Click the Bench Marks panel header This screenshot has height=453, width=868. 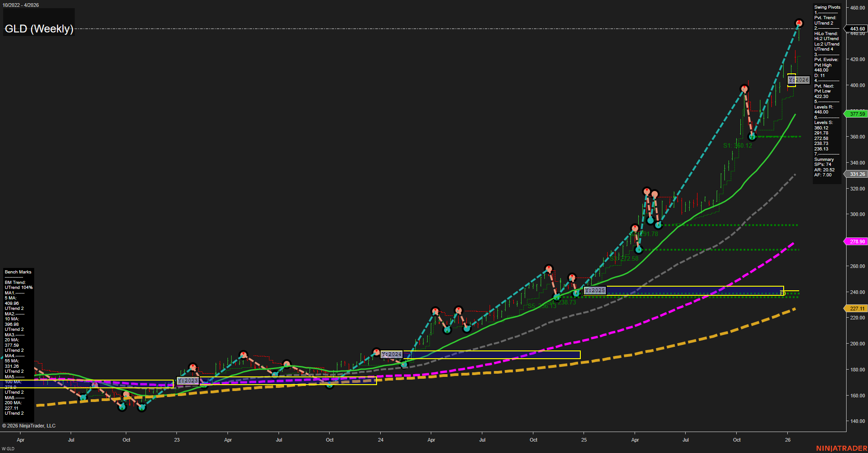pyautogui.click(x=17, y=272)
